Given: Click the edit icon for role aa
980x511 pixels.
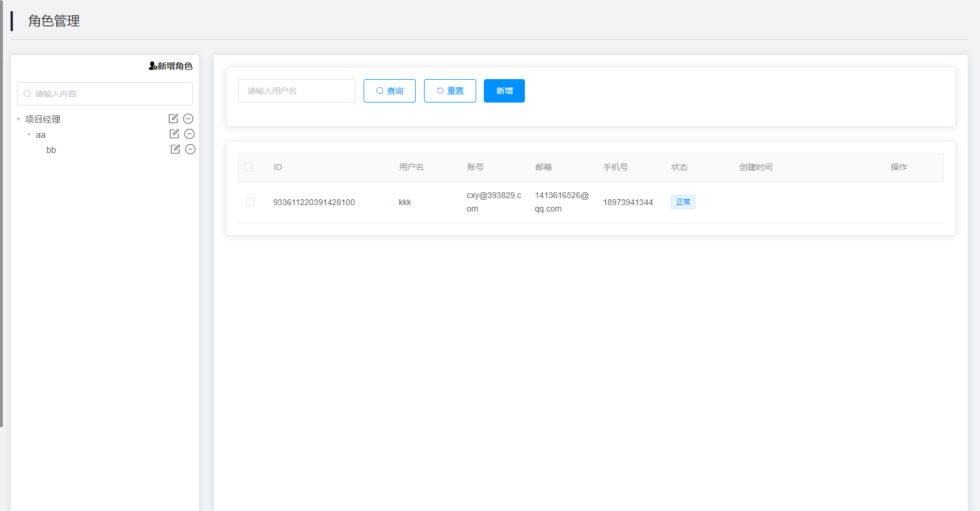Looking at the screenshot, I should coord(174,134).
